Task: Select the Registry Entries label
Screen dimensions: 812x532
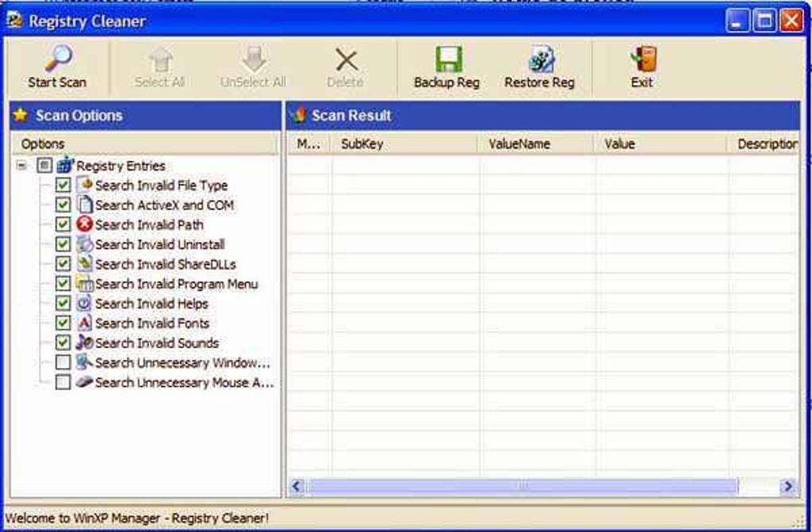Action: click(x=121, y=166)
